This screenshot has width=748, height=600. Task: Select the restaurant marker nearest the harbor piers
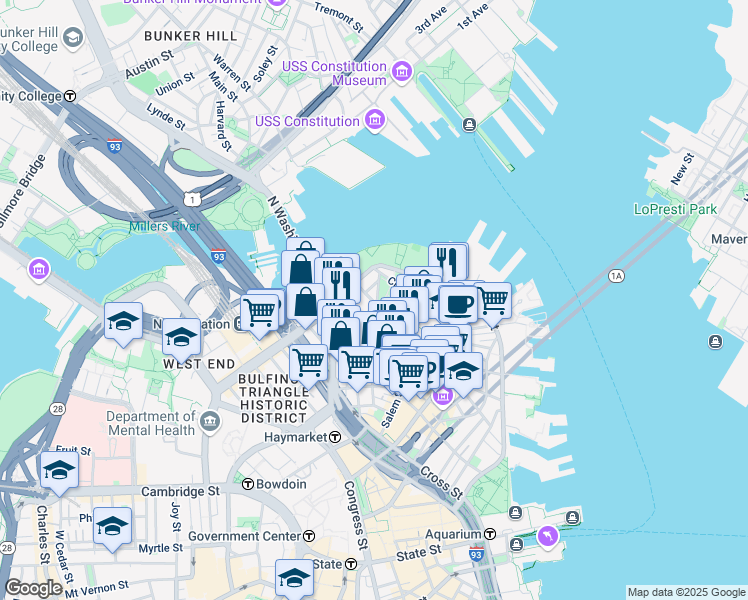tap(448, 261)
